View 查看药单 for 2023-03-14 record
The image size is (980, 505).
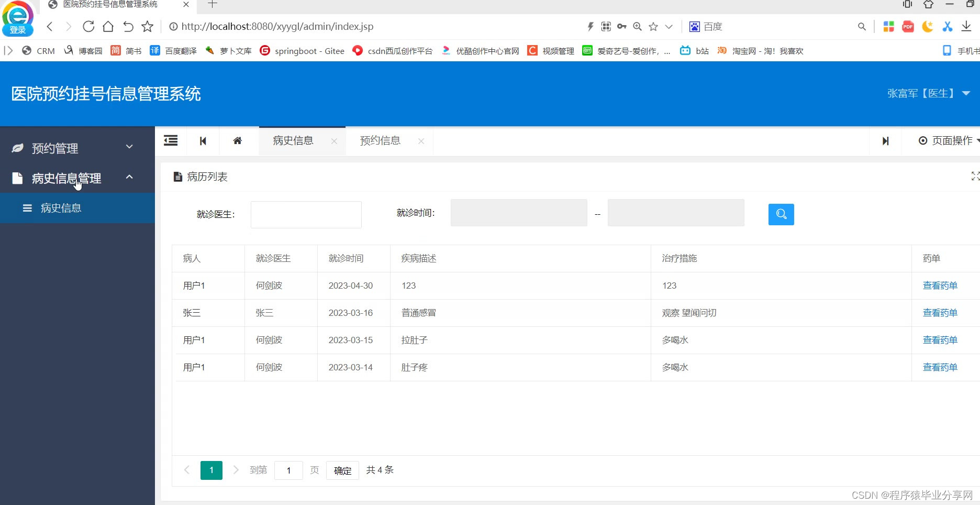click(x=940, y=367)
